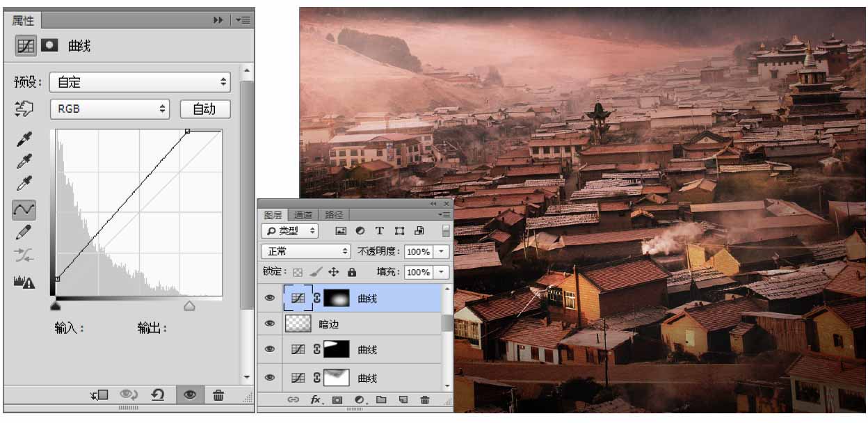Clip adjustment to layer below icon

(99, 395)
